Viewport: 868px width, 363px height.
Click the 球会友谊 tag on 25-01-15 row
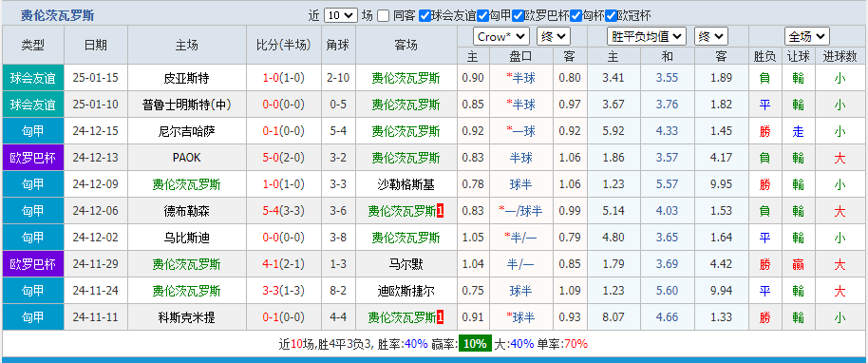click(x=33, y=78)
